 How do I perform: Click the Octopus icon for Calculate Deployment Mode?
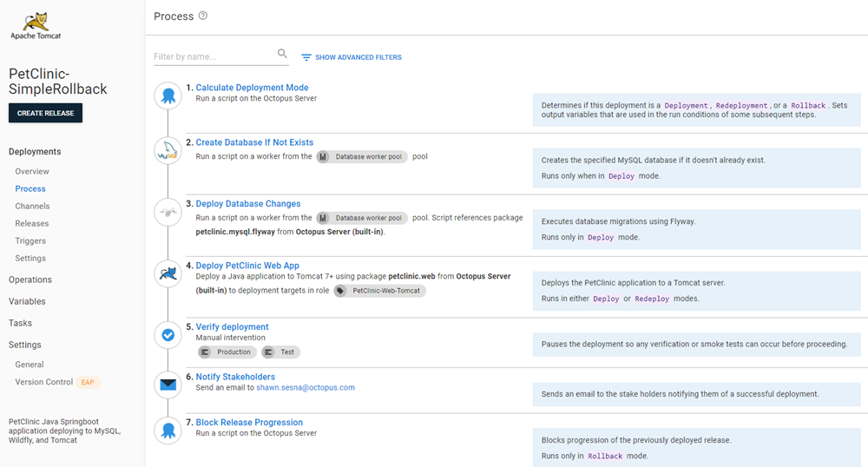pos(168,96)
